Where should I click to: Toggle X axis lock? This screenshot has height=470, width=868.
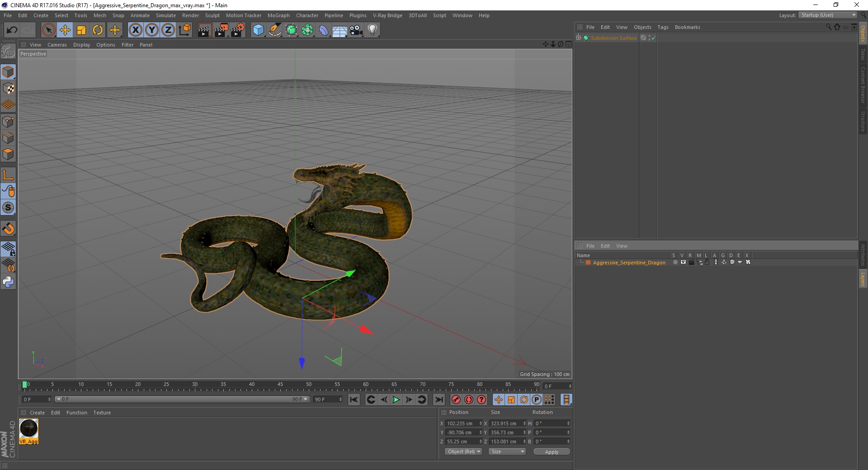tap(135, 30)
